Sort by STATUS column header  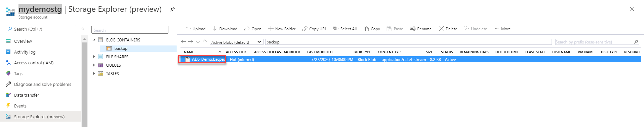pyautogui.click(x=447, y=52)
